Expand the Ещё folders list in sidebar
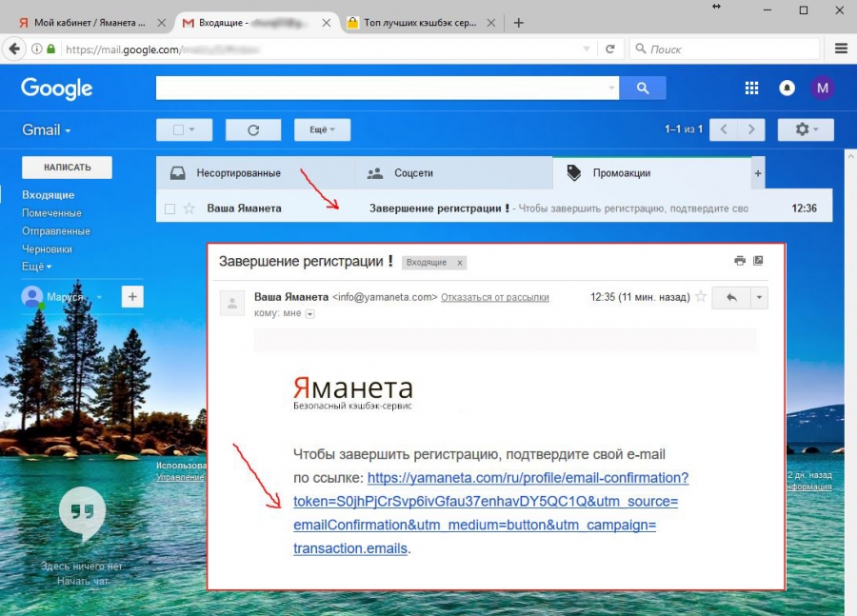Image resolution: width=857 pixels, height=616 pixels. (x=36, y=267)
